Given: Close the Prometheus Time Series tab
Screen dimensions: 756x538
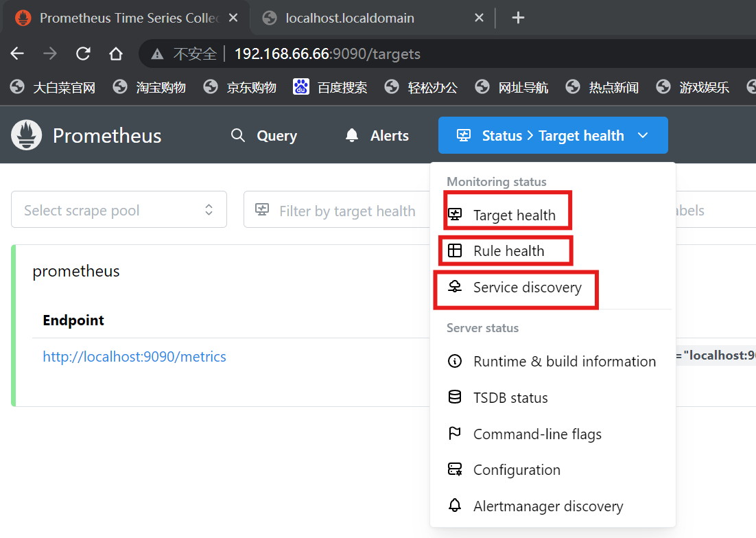Looking at the screenshot, I should pos(233,18).
